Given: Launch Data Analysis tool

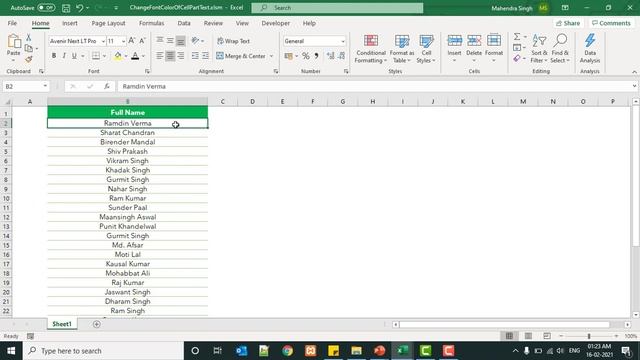Looking at the screenshot, I should click(x=590, y=49).
